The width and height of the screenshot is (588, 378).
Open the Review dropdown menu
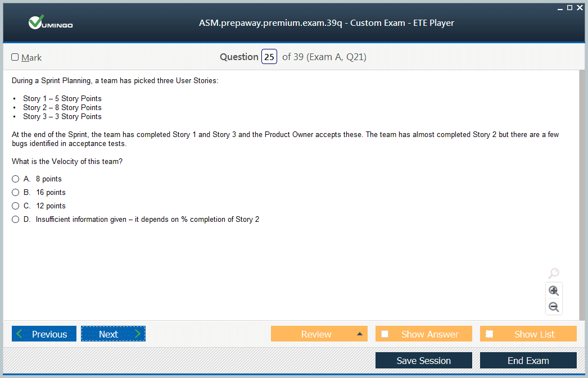click(319, 334)
